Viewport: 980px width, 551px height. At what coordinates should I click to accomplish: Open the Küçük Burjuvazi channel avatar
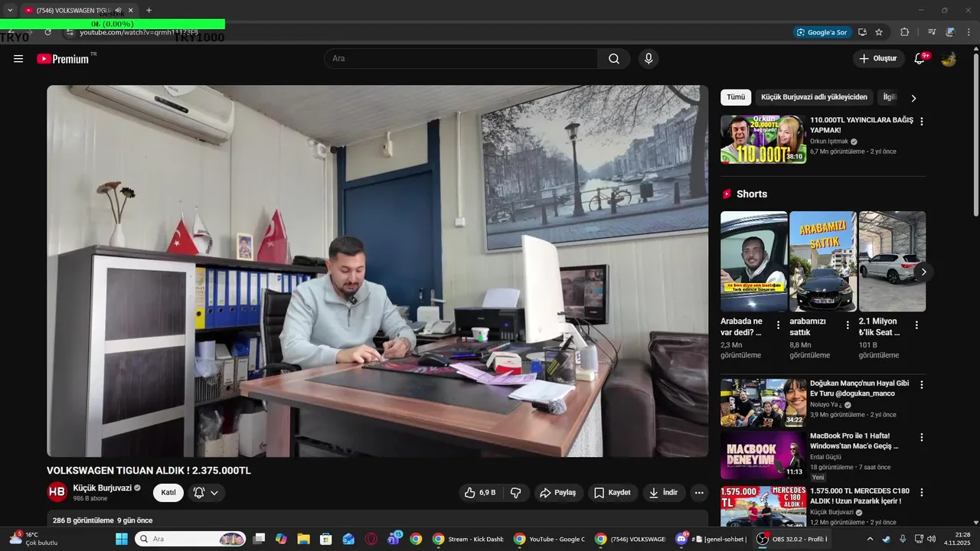(x=57, y=492)
